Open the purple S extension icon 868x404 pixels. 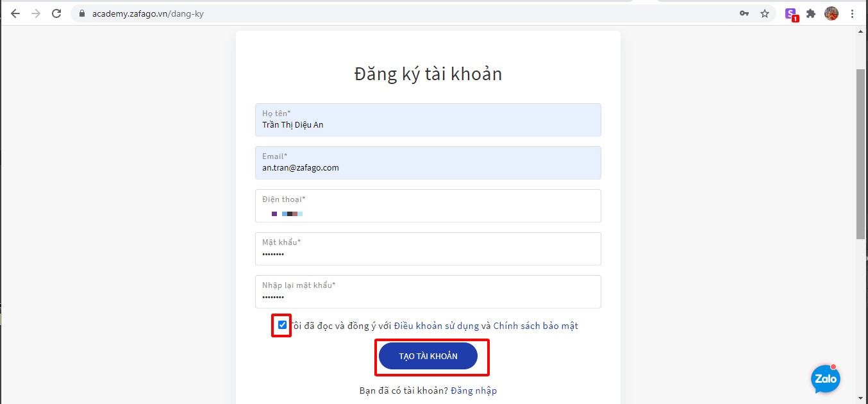point(792,14)
